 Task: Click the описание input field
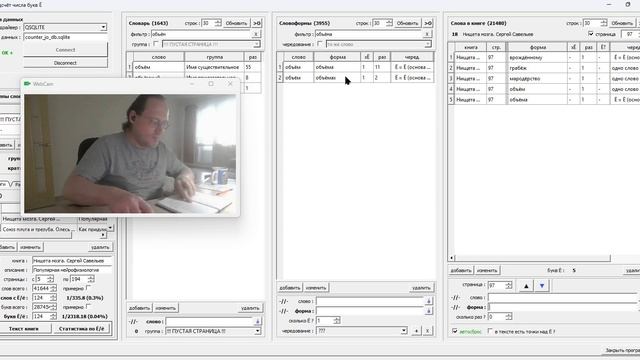click(72, 270)
